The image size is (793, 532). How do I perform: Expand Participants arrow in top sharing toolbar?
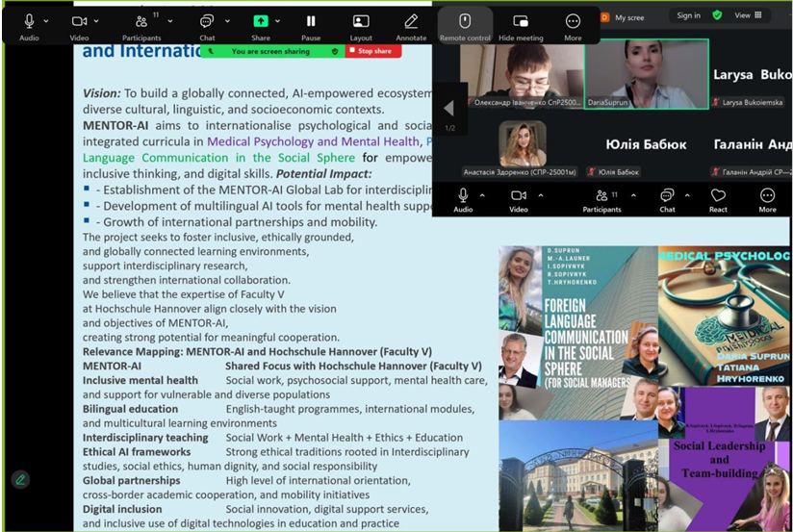170,21
